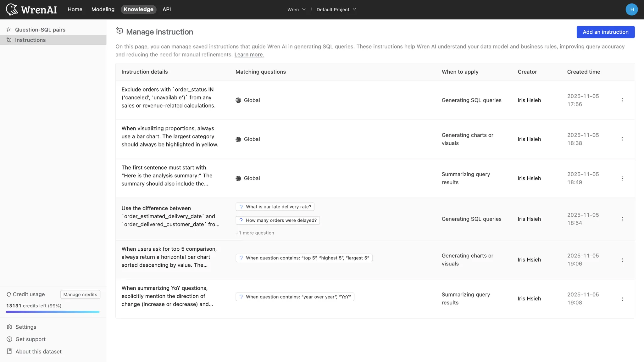The image size is (644, 362).
Task: Open three-dot menu for YoY summary instruction
Action: click(x=622, y=299)
